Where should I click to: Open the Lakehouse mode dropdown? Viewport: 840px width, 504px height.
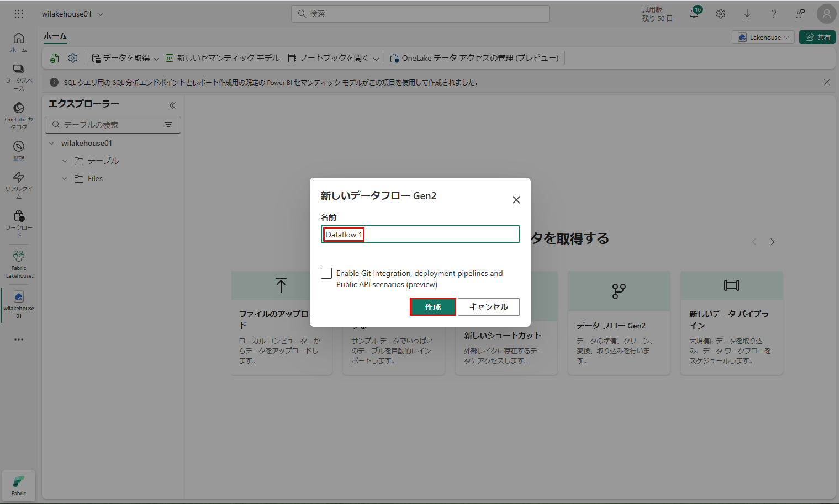763,38
